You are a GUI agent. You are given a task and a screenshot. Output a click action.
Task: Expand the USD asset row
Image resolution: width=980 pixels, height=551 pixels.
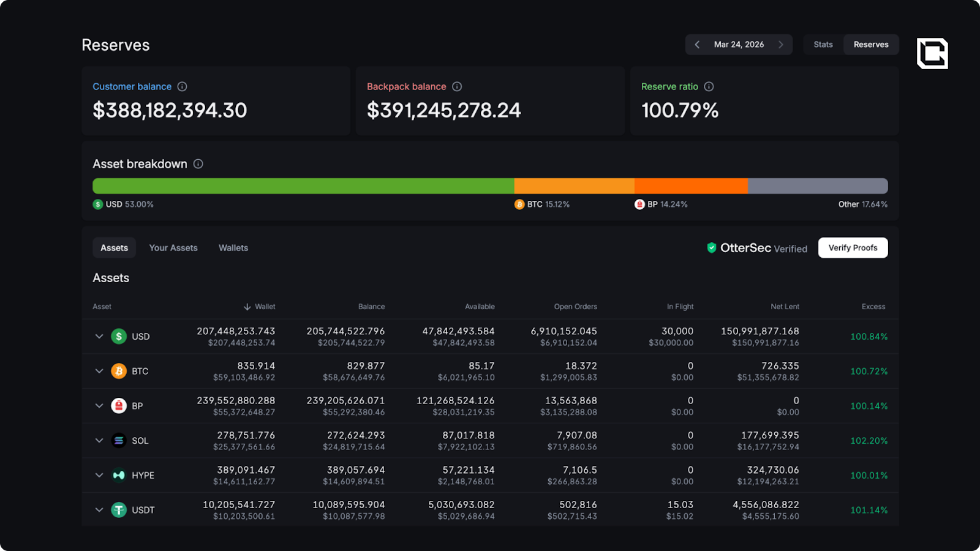[99, 337]
